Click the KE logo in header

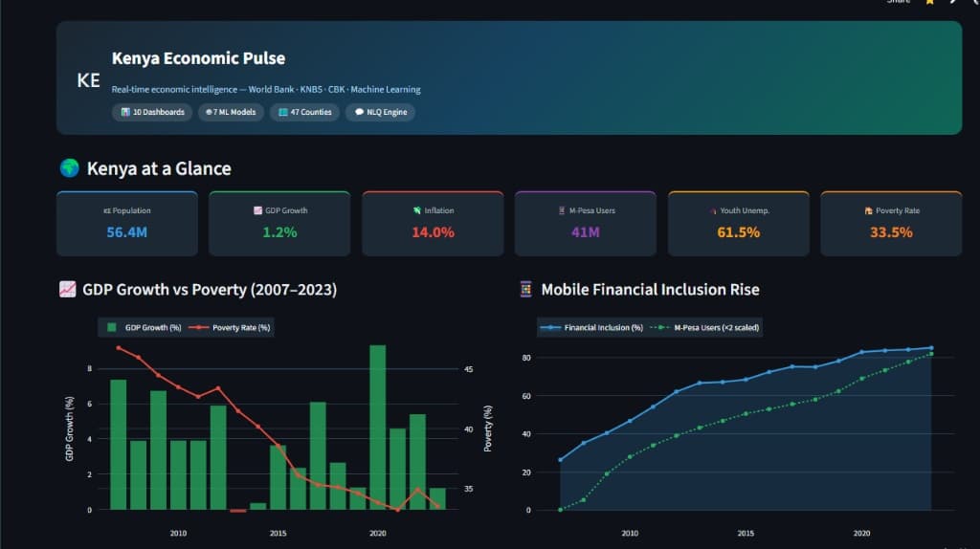(x=88, y=80)
